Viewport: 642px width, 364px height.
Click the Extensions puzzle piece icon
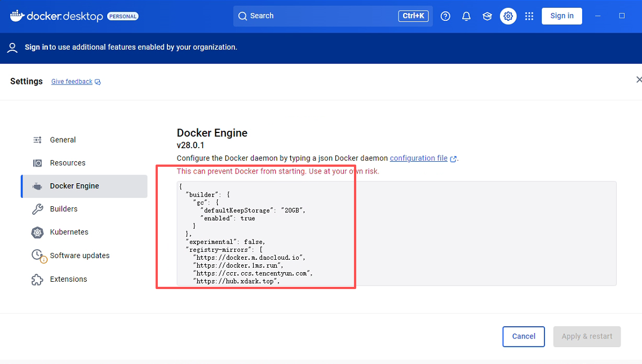pyautogui.click(x=37, y=279)
